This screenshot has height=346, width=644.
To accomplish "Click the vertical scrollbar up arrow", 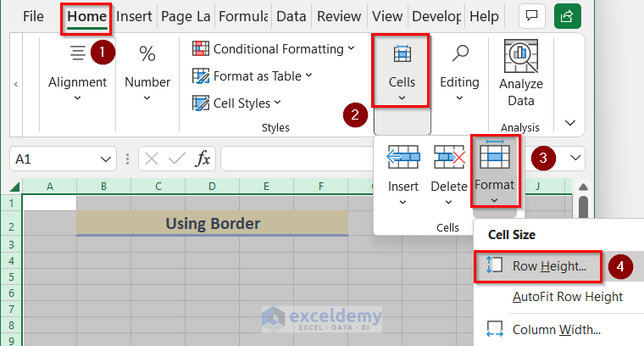I will (583, 187).
